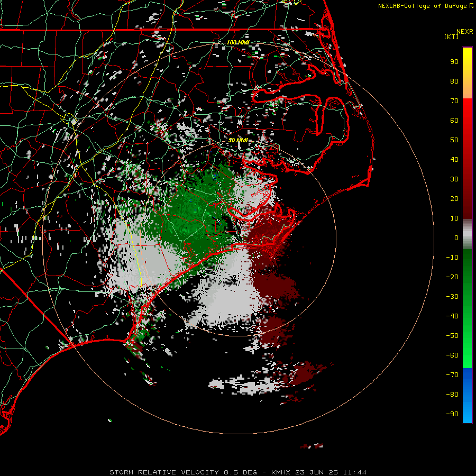Click the yellow top segment of the velocity color bar
The height and width of the screenshot is (476, 476).
pos(467,73)
